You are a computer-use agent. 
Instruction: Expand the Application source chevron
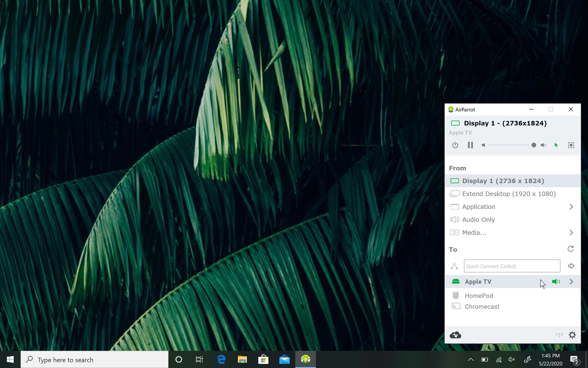pos(571,207)
